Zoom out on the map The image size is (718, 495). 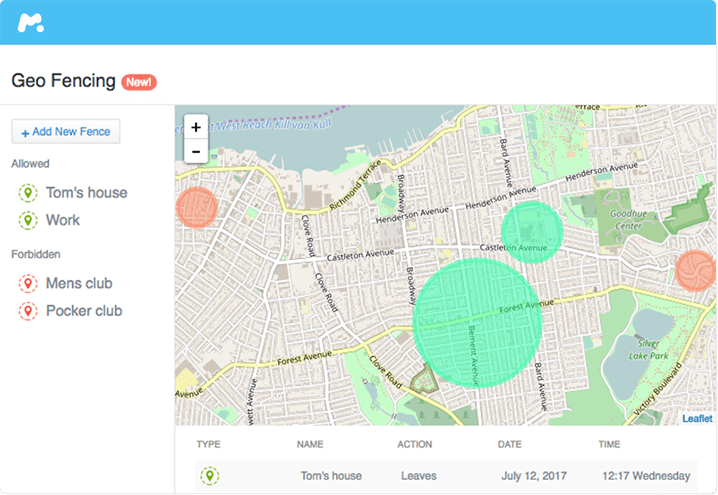pyautogui.click(x=195, y=152)
